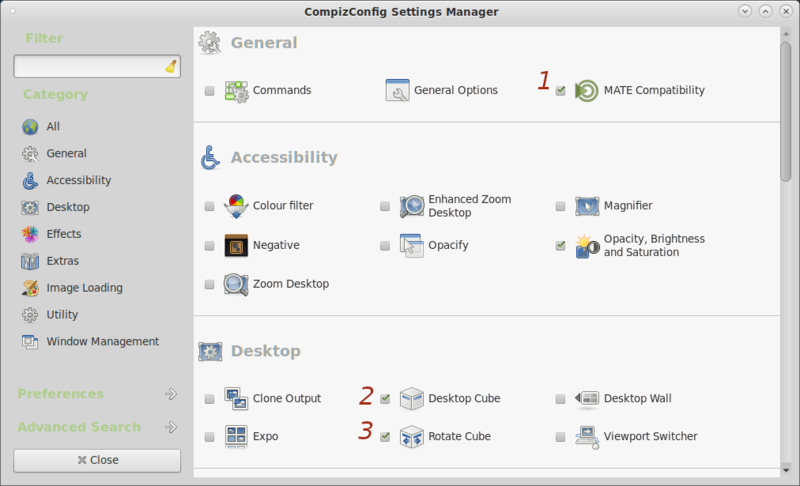Screen dimensions: 800x486
Task: Open the Viewport Switcher plugin icon
Action: (x=587, y=438)
